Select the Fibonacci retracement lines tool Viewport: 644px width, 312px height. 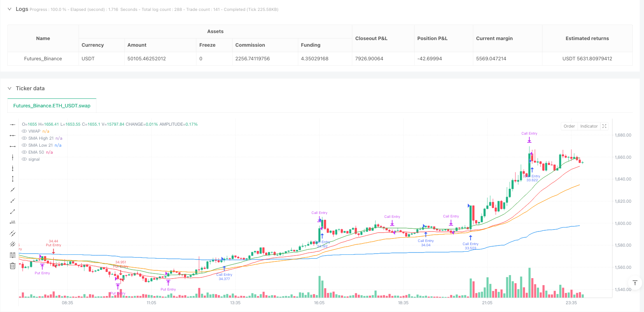[x=12, y=255]
